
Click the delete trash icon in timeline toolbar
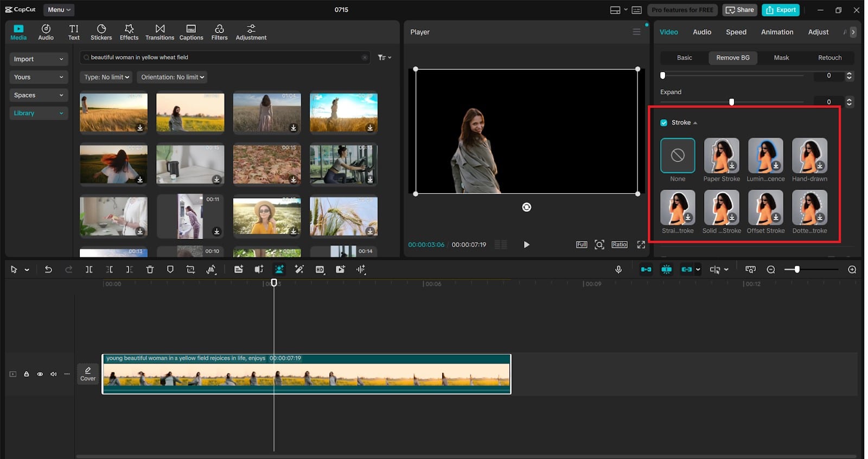click(x=150, y=269)
